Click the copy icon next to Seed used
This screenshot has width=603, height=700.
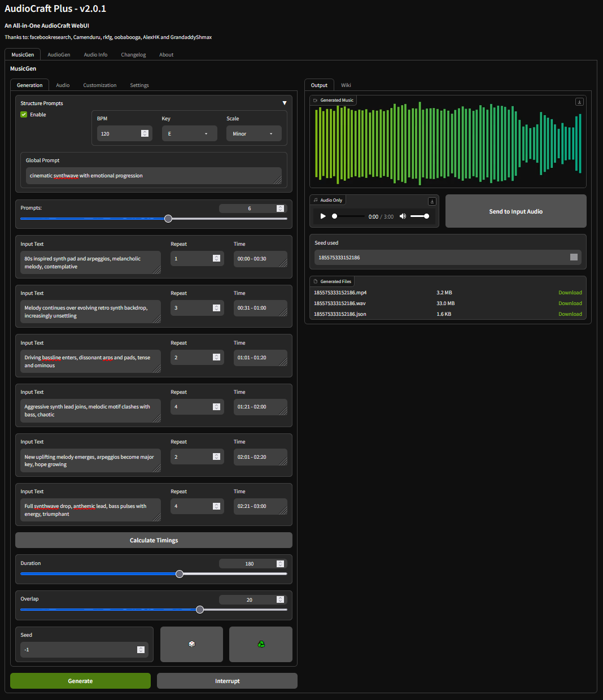coord(574,257)
